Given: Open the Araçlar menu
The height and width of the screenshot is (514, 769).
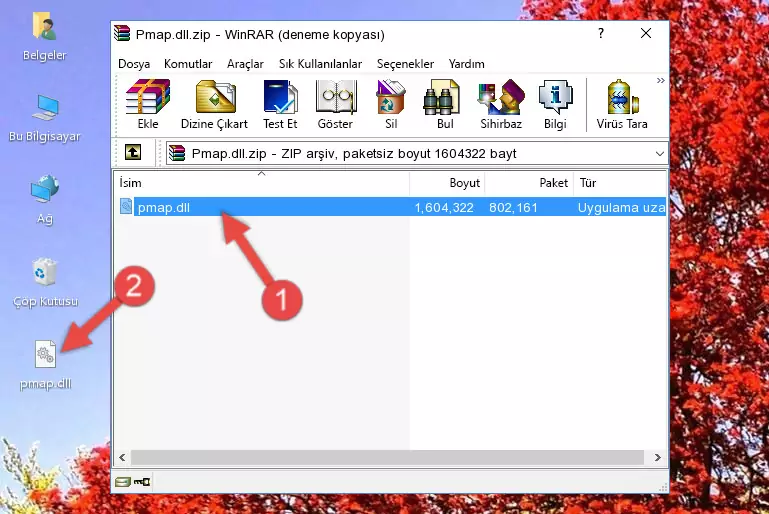Looking at the screenshot, I should [x=245, y=64].
